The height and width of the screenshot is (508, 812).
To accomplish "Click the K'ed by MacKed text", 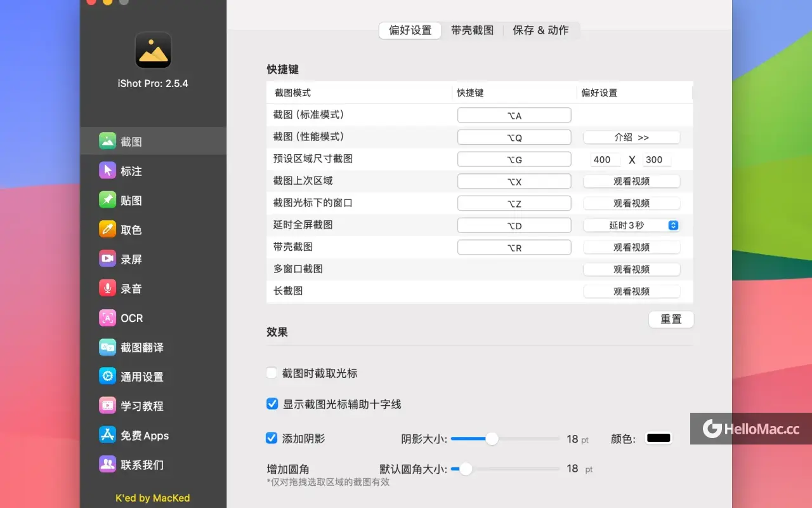I will 153,498.
